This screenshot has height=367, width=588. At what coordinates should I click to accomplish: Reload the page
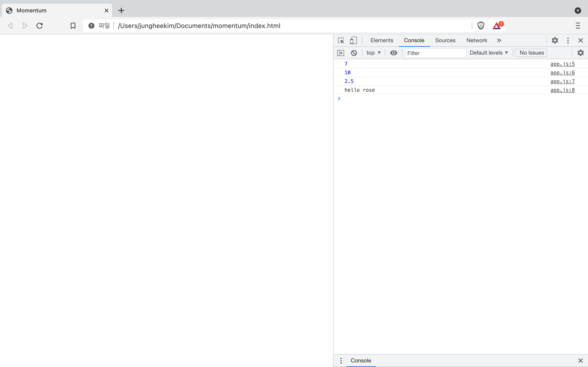(x=40, y=25)
